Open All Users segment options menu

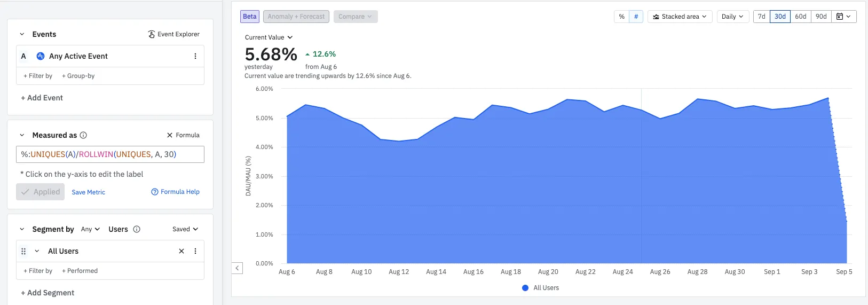pyautogui.click(x=195, y=251)
